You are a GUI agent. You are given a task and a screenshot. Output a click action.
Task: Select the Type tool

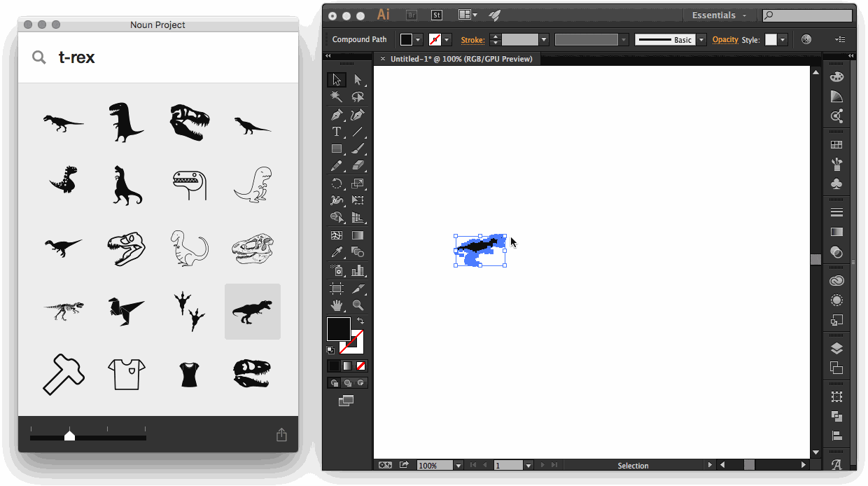point(337,132)
